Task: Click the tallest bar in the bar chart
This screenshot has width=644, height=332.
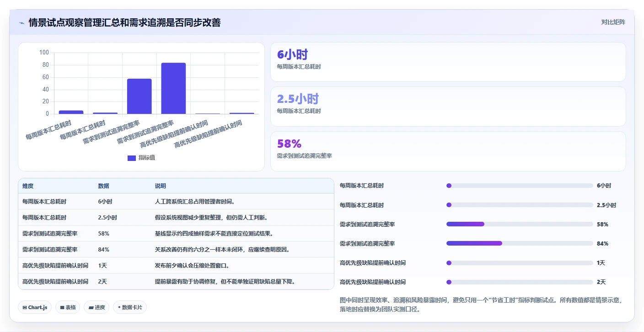Action: click(173, 88)
